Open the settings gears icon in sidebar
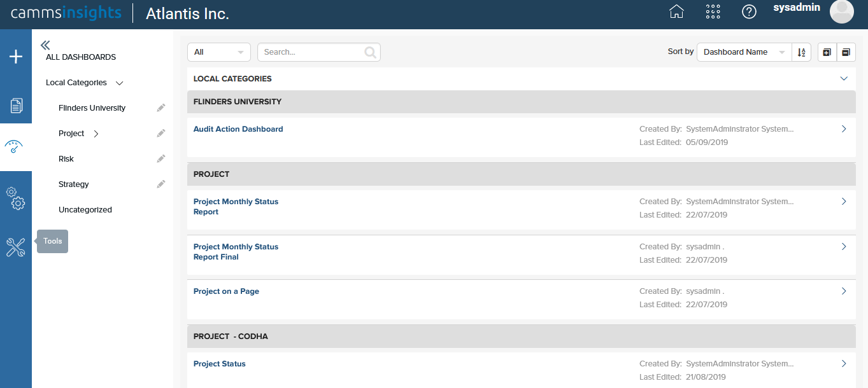868x388 pixels. [15, 198]
